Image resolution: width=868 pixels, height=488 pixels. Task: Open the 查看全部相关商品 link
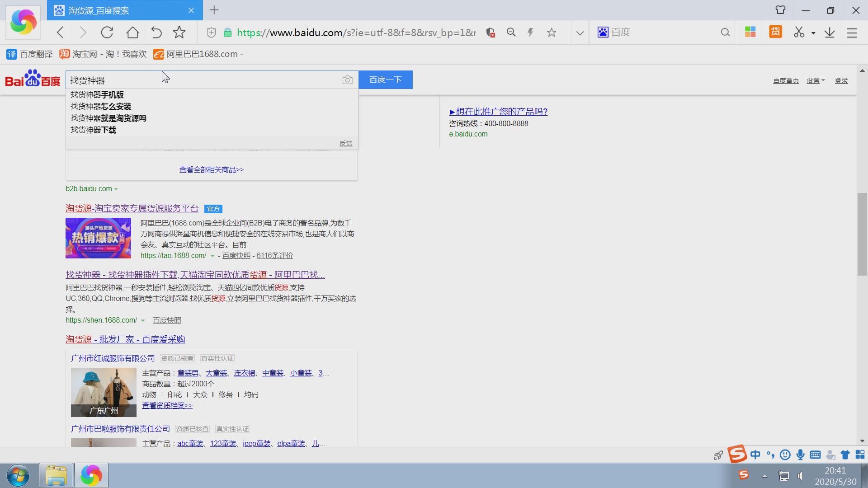[x=211, y=170]
